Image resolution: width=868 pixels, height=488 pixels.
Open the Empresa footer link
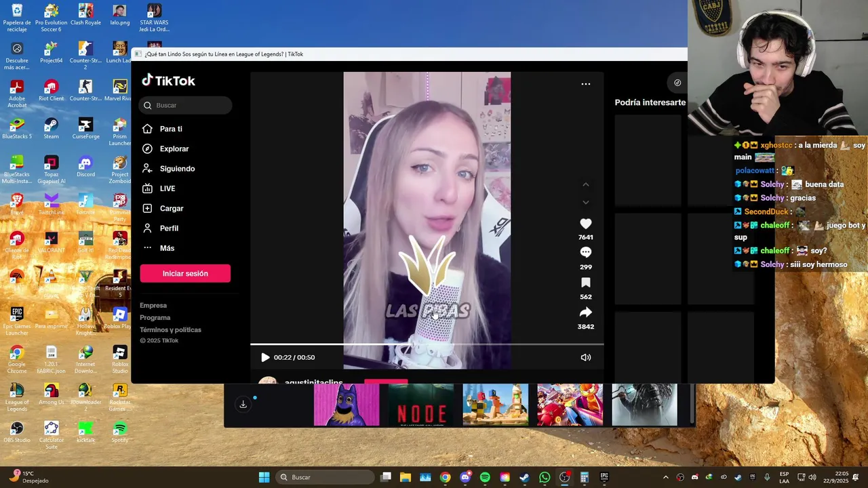pyautogui.click(x=153, y=306)
